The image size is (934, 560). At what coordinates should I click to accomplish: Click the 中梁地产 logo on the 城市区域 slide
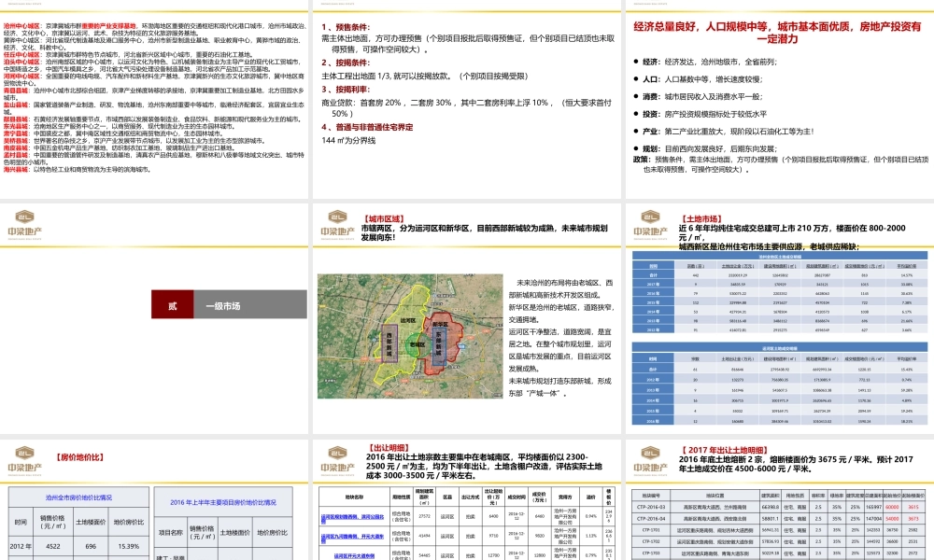point(337,224)
